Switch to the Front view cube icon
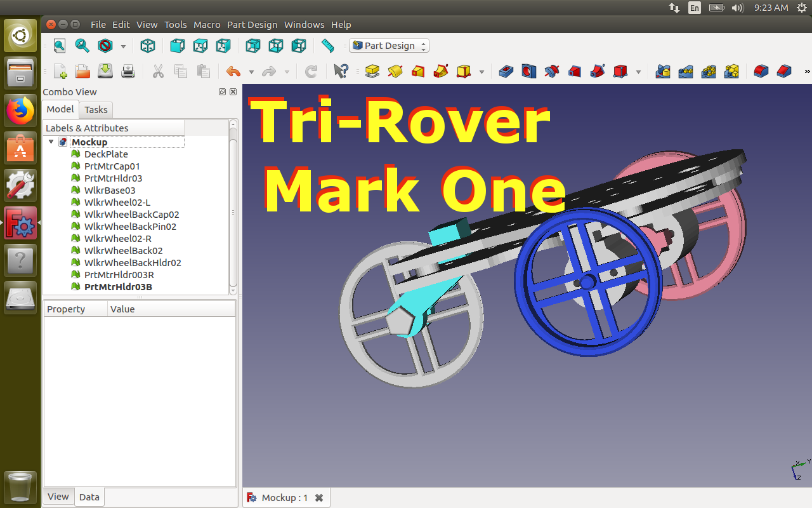The height and width of the screenshot is (508, 812). pyautogui.click(x=178, y=46)
